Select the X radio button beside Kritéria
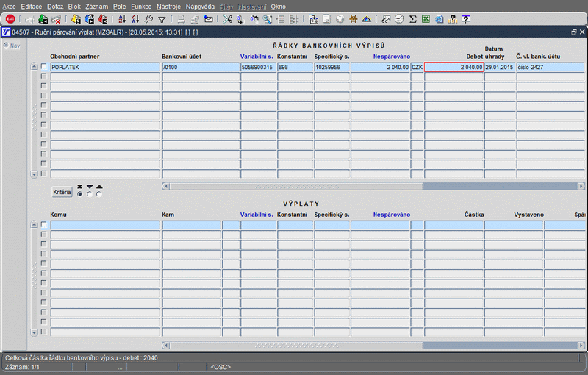This screenshot has height=375, width=588. [x=79, y=194]
